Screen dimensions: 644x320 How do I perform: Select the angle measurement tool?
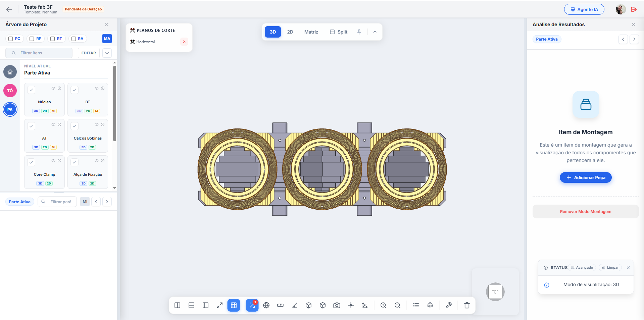[295, 305]
